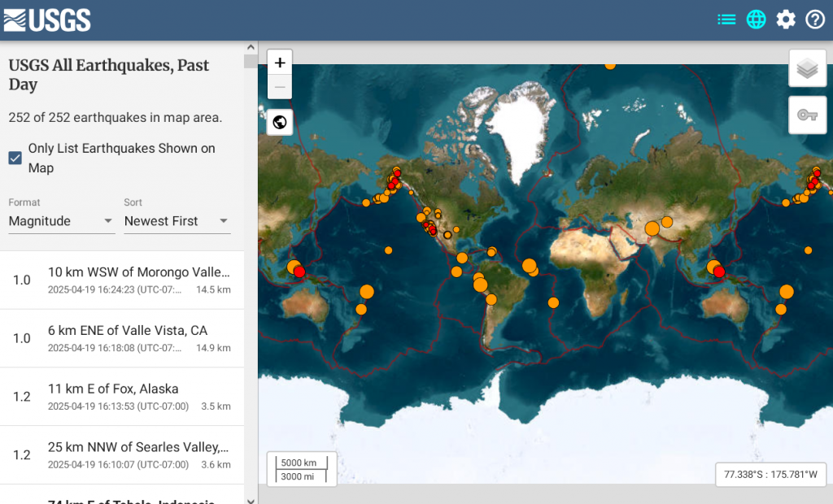Click the 252 of 252 earthquakes count text
The height and width of the screenshot is (504, 833).
tap(116, 117)
